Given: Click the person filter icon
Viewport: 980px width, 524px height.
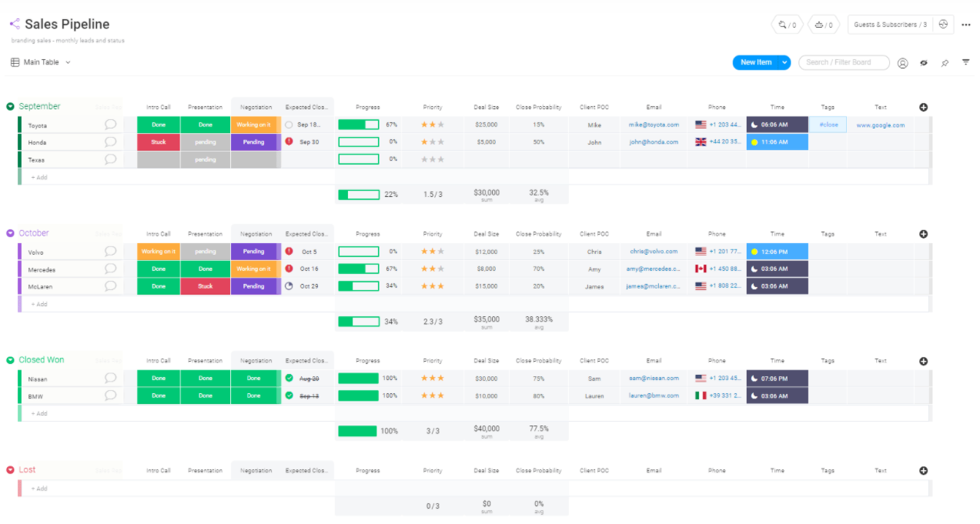Looking at the screenshot, I should 903,63.
